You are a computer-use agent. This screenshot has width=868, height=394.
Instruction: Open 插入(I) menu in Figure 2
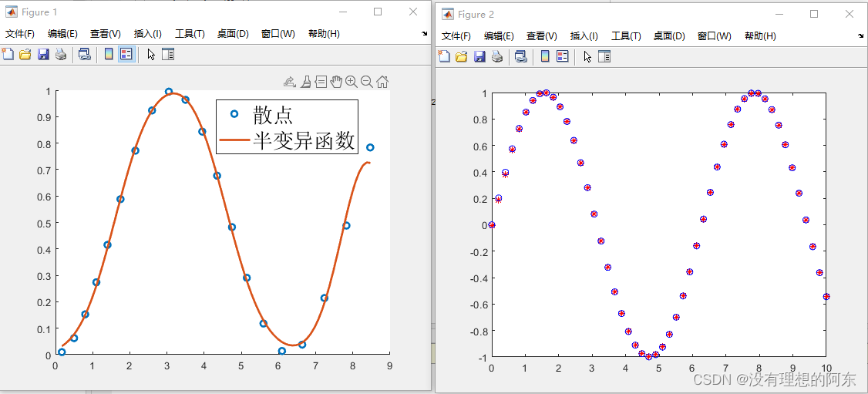point(584,36)
